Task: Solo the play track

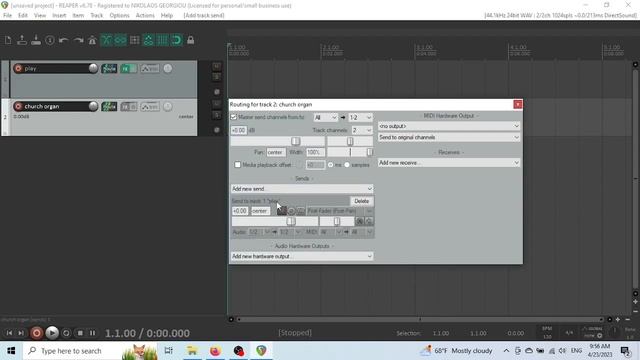Action: click(217, 77)
